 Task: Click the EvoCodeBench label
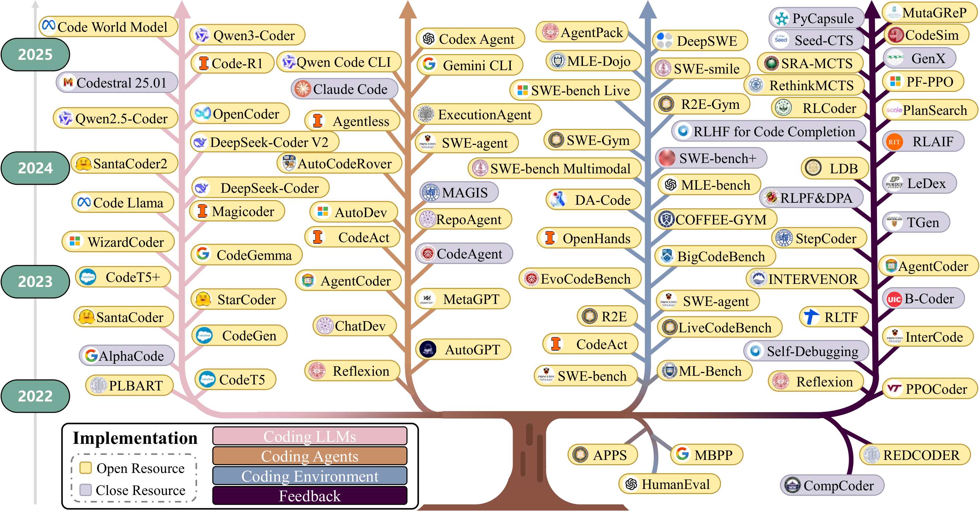(580, 279)
